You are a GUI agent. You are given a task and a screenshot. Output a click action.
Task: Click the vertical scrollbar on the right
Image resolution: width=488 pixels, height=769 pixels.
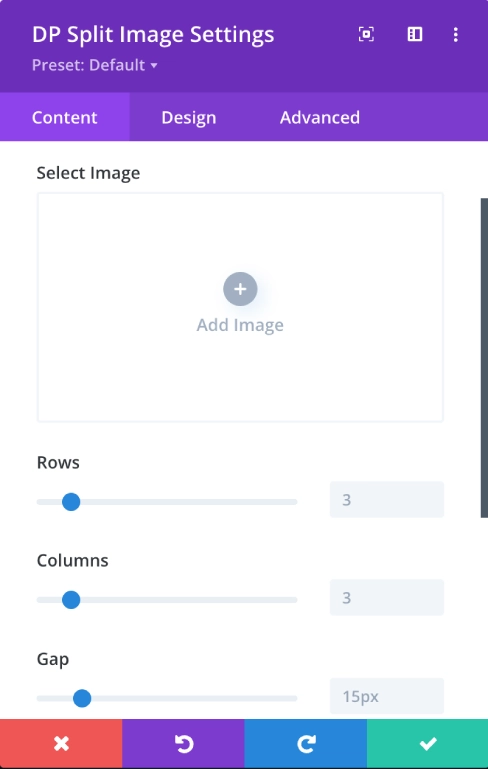pyautogui.click(x=484, y=358)
